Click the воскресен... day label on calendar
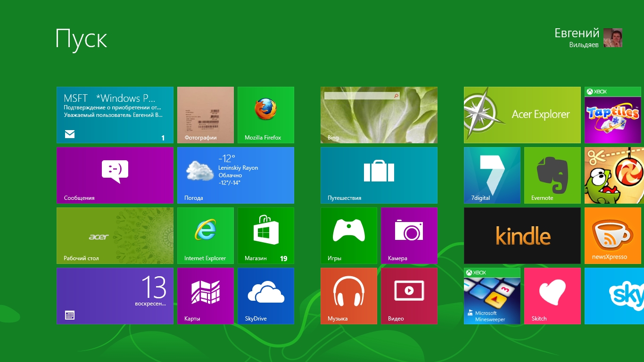This screenshot has width=644, height=362. click(150, 304)
